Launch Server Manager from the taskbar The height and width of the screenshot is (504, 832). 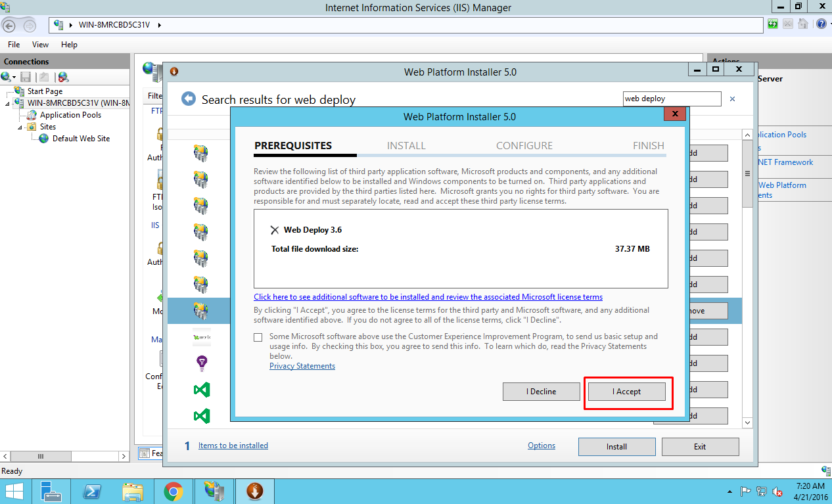click(x=51, y=492)
